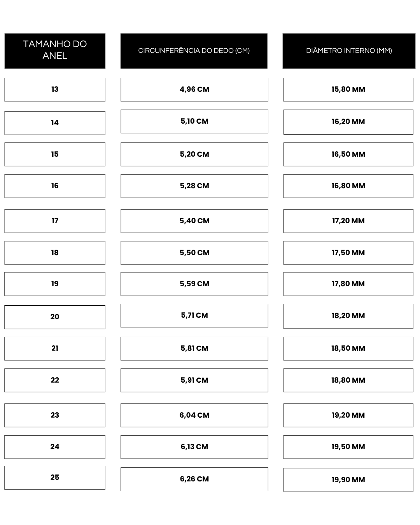Screen dimensions: 420x525
Task: Select the 6,26 CM circumference cell
Action: coord(194,479)
